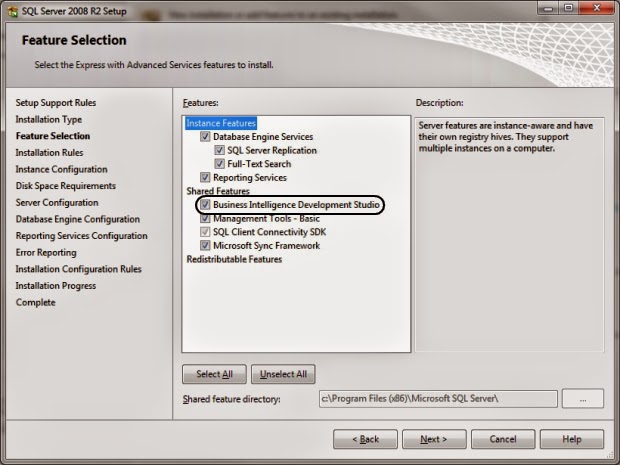Toggle Business Intelligence Development Studio checkbox
The width and height of the screenshot is (620, 465).
[x=205, y=204]
